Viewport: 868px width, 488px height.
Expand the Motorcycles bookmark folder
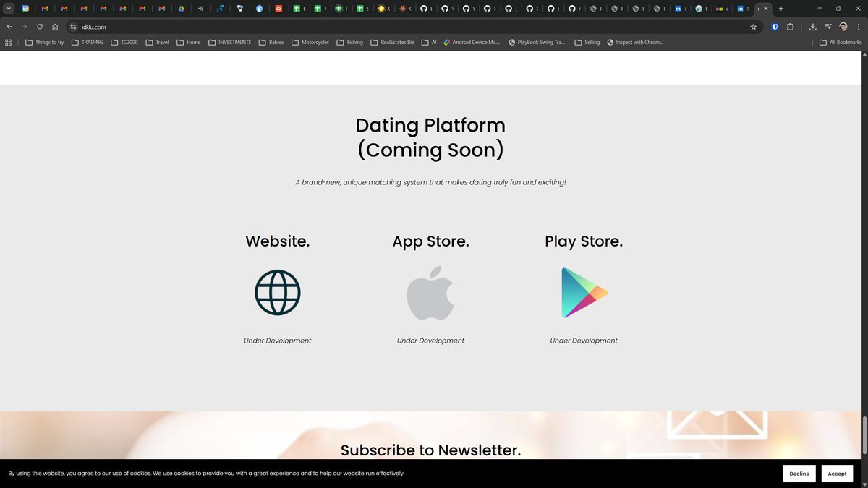[x=310, y=43]
